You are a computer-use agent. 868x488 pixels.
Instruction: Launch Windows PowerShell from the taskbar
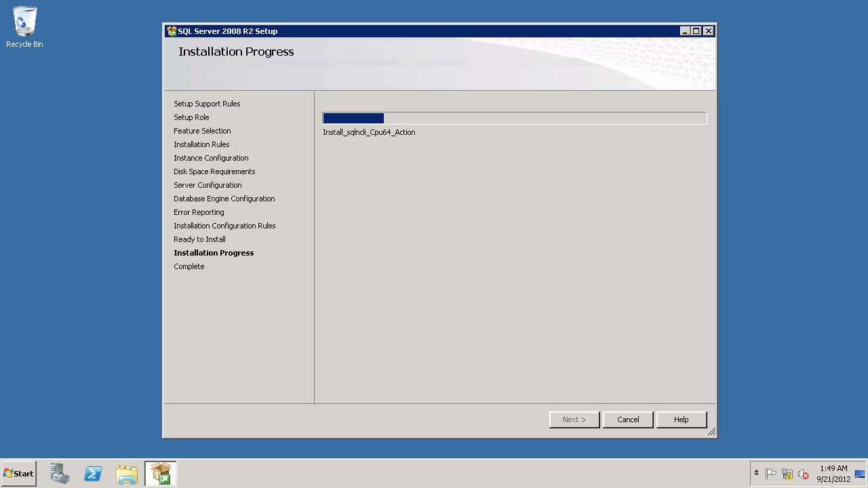(93, 474)
